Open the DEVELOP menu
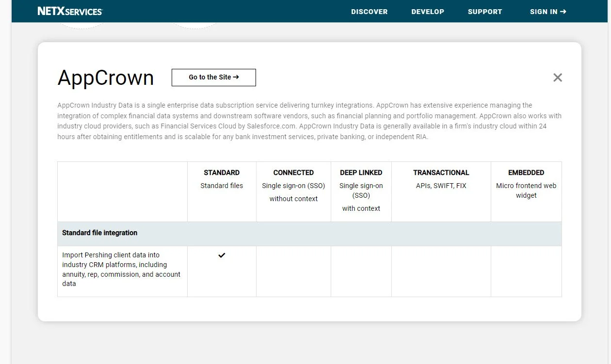 tap(427, 12)
